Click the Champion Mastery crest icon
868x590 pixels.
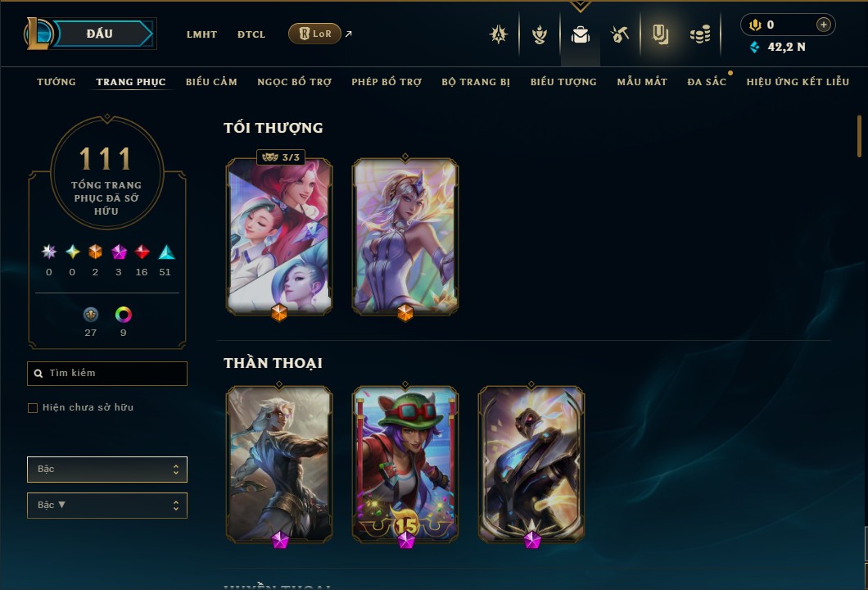[x=499, y=35]
